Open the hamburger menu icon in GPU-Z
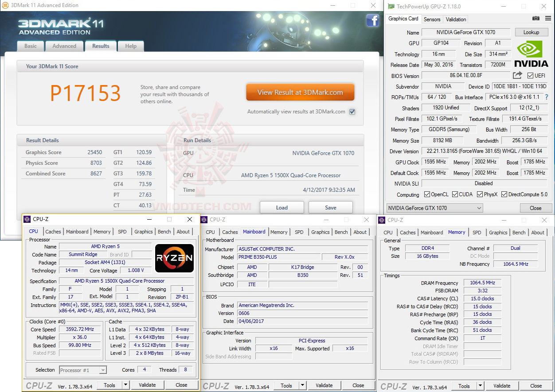The height and width of the screenshot is (392, 555). (547, 19)
